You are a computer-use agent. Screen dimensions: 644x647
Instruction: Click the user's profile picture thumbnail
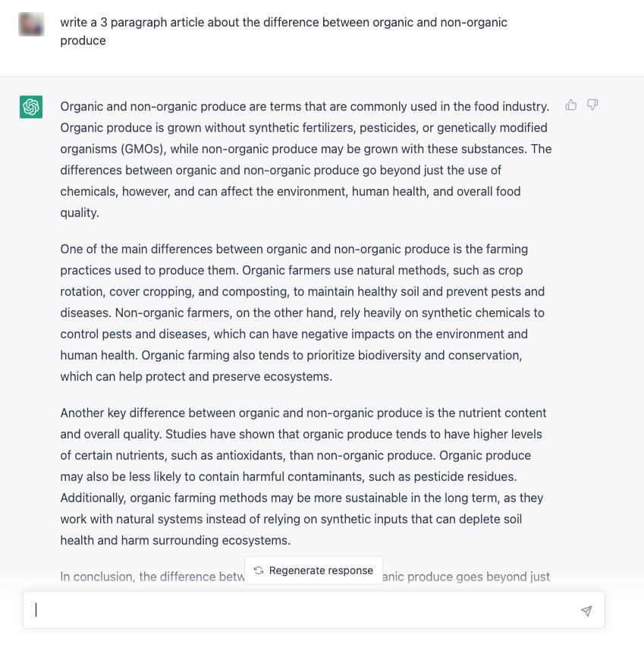[31, 24]
